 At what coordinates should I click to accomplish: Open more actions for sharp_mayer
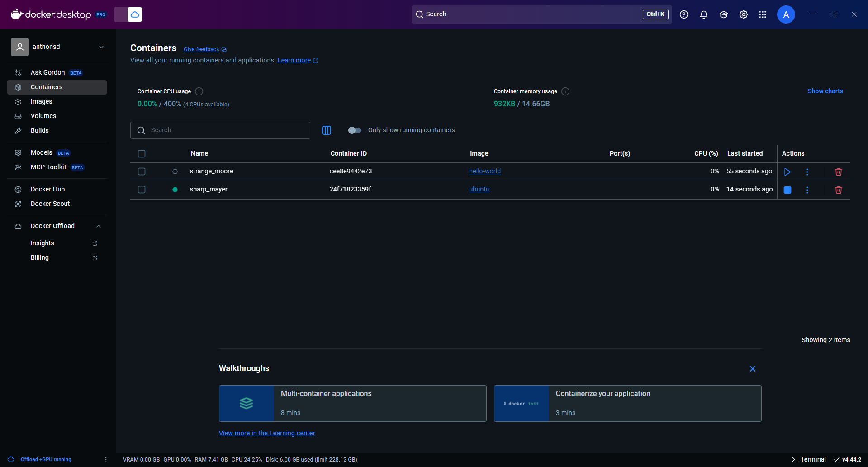point(807,190)
